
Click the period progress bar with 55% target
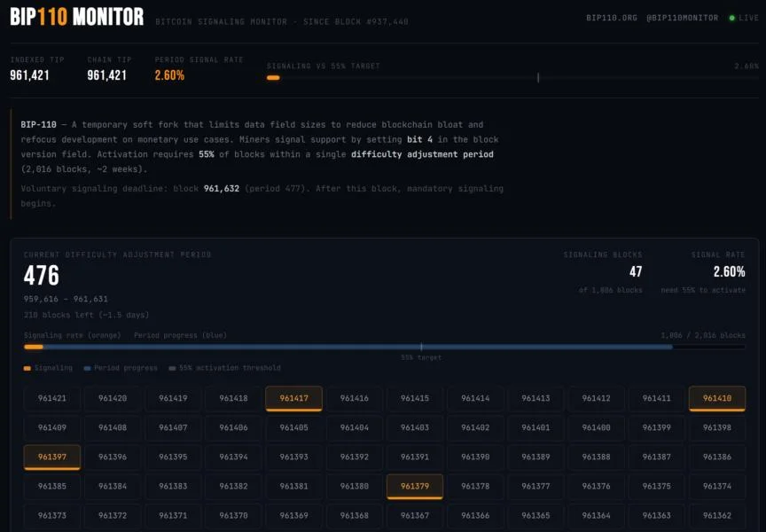coord(385,347)
